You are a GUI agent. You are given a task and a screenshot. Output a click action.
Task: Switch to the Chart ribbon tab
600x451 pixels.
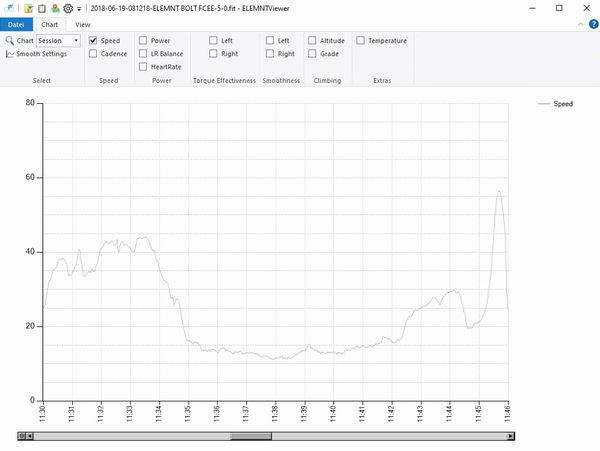pos(49,24)
